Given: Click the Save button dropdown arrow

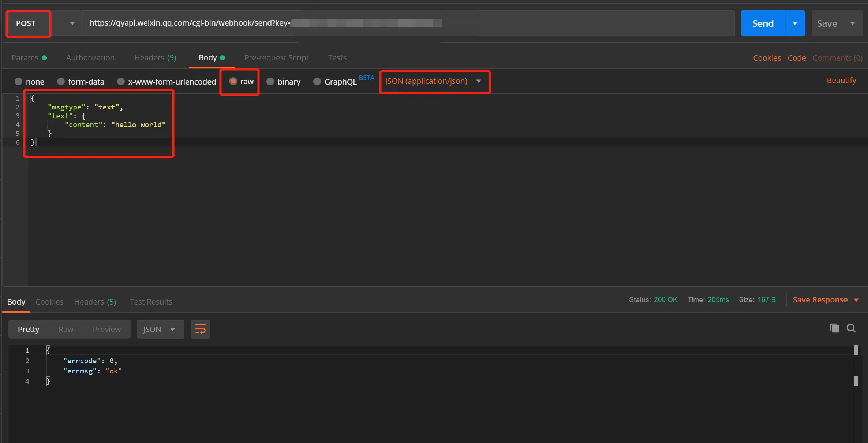Looking at the screenshot, I should pyautogui.click(x=853, y=23).
